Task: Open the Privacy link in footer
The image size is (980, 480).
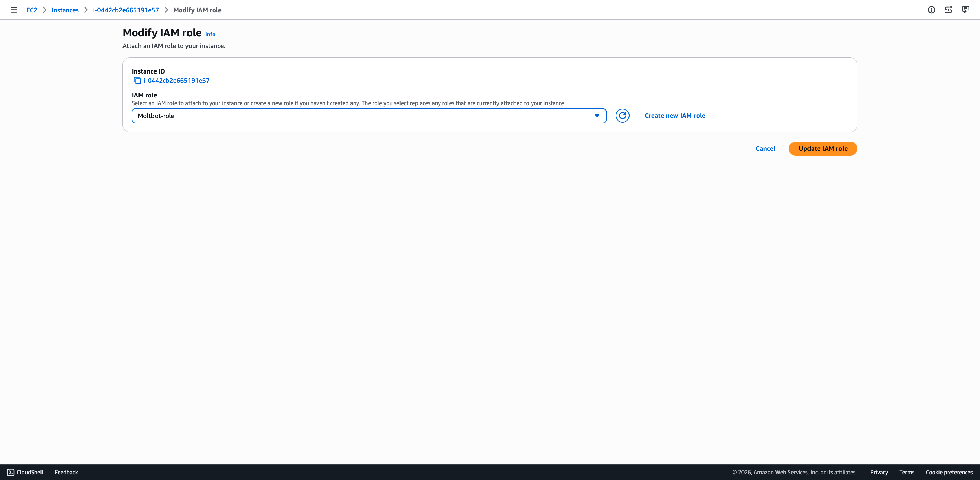Action: 879,472
